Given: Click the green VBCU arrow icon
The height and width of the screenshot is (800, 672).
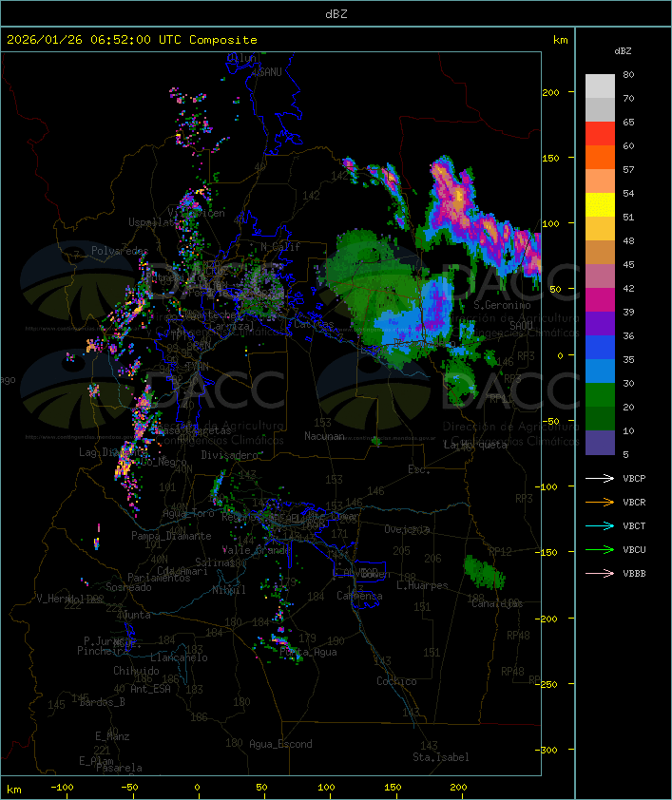Looking at the screenshot, I should click(x=600, y=550).
